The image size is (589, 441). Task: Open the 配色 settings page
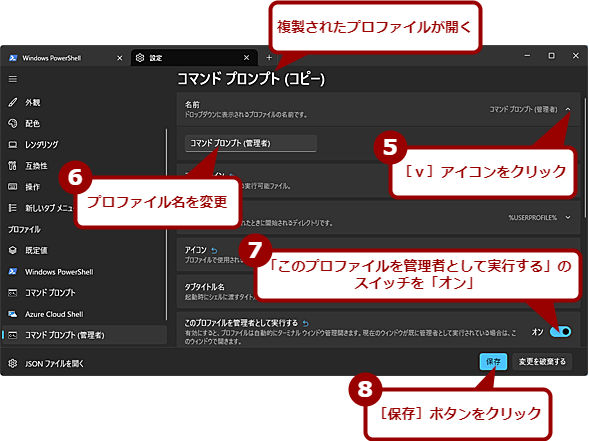coord(85,123)
